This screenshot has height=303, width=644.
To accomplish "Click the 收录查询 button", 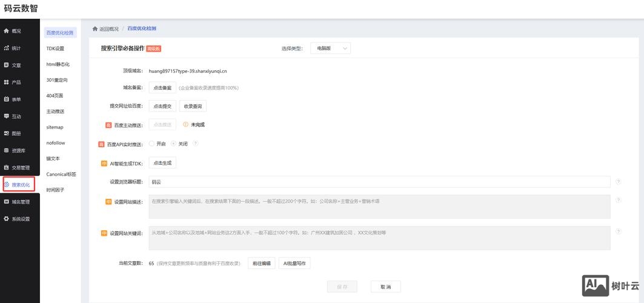I will click(x=193, y=106).
